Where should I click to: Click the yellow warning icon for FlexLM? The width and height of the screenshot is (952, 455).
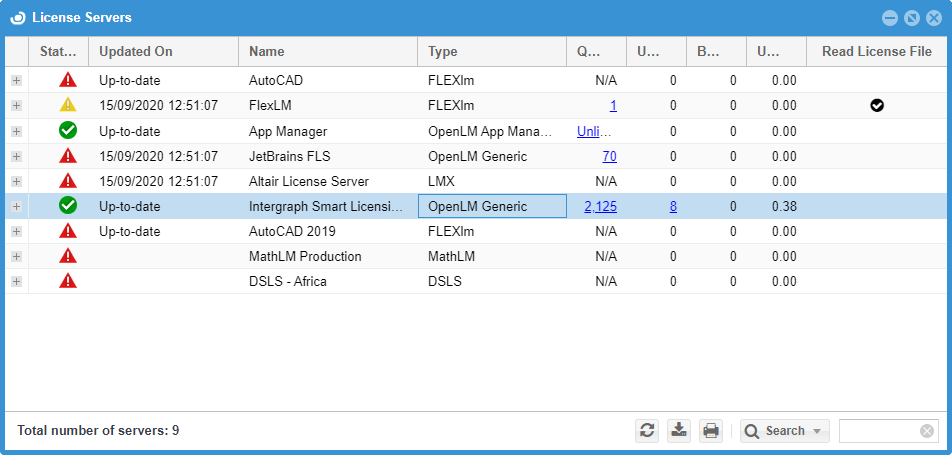point(68,105)
